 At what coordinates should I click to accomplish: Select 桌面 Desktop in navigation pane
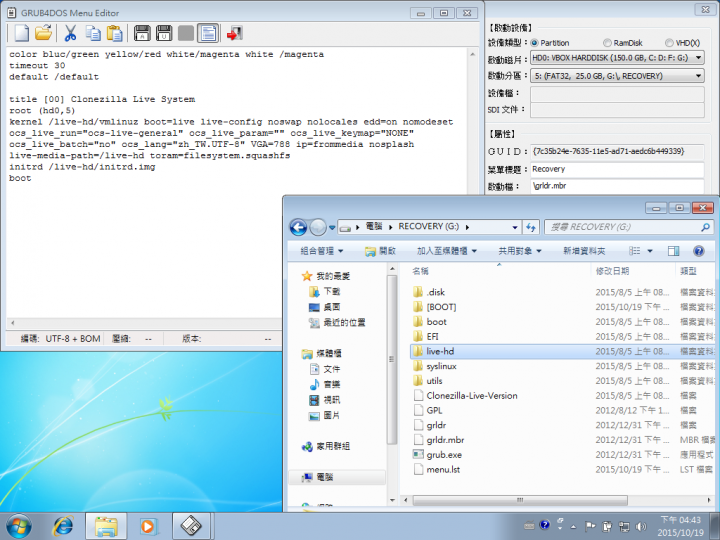point(325,307)
